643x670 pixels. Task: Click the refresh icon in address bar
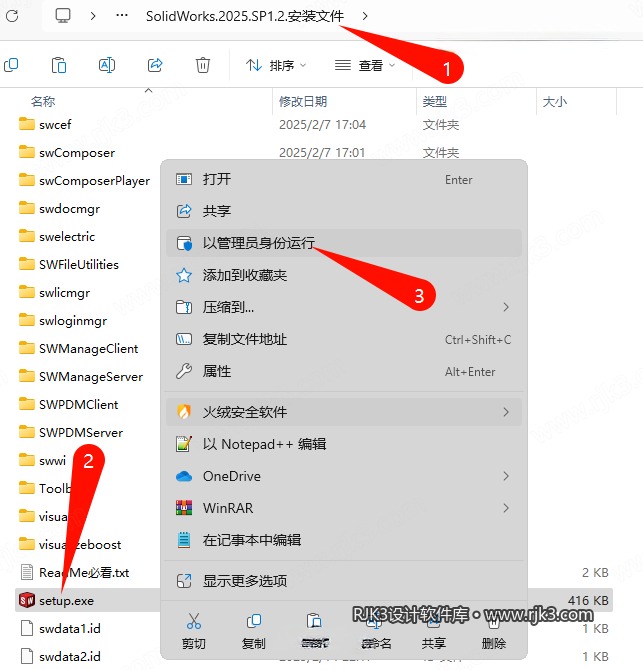coord(12,16)
